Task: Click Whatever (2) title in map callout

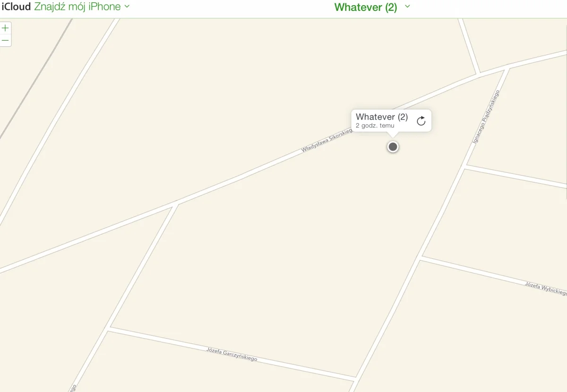Action: click(x=382, y=117)
